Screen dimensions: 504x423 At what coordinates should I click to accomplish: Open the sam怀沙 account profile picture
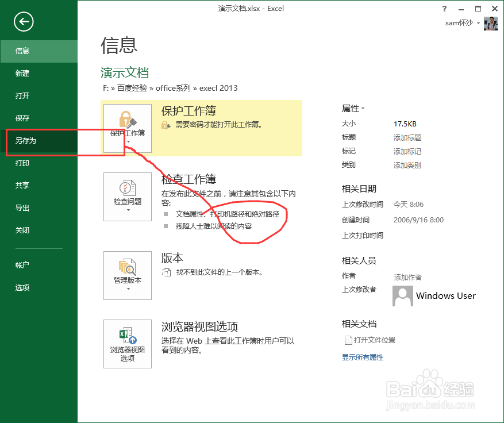pos(490,23)
